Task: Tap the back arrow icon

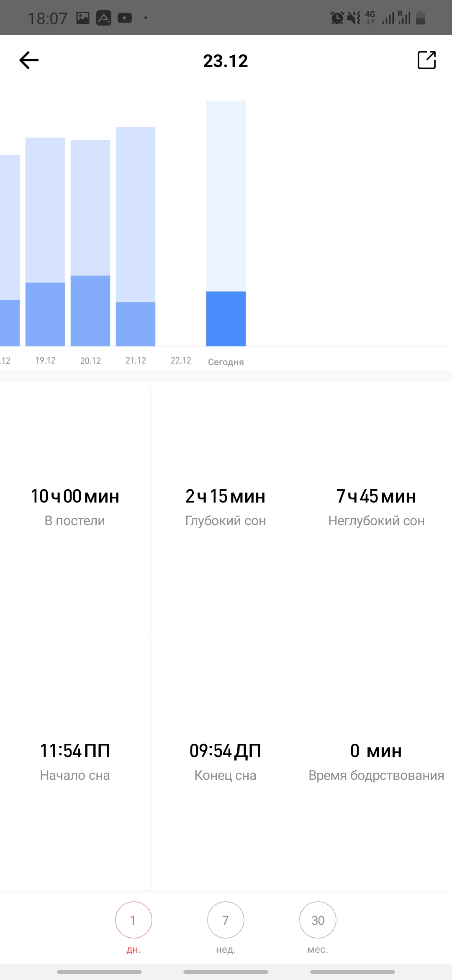Action: click(x=29, y=60)
